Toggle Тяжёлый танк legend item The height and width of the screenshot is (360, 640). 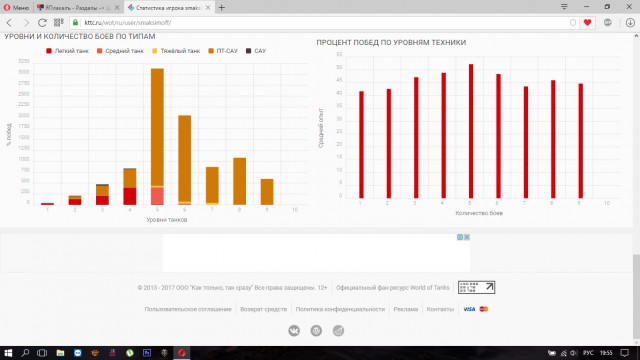pyautogui.click(x=176, y=51)
